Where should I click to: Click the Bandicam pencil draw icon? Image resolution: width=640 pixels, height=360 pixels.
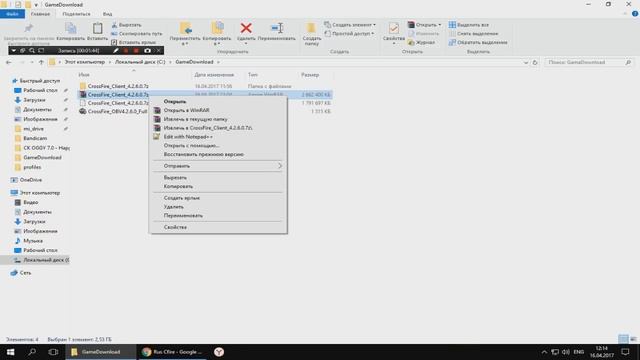coord(116,51)
